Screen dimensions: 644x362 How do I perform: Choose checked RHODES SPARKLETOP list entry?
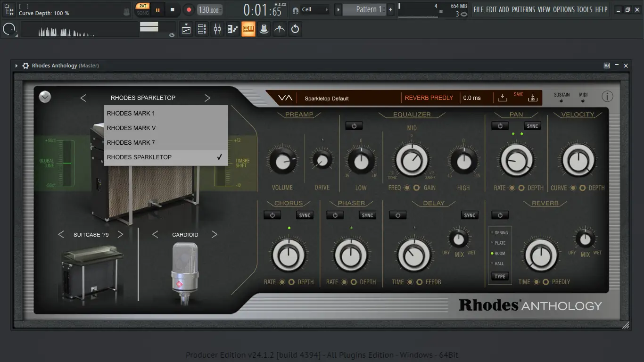pos(166,157)
